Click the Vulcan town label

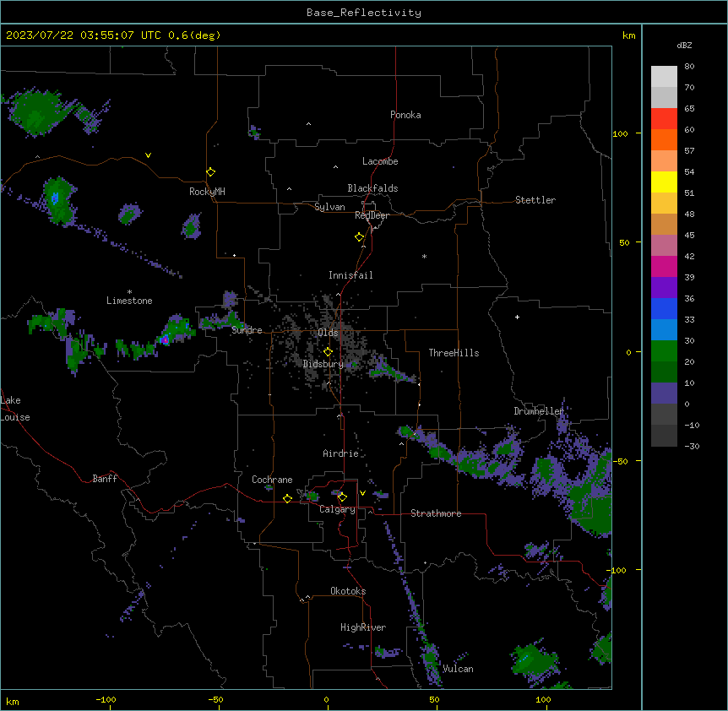click(458, 669)
